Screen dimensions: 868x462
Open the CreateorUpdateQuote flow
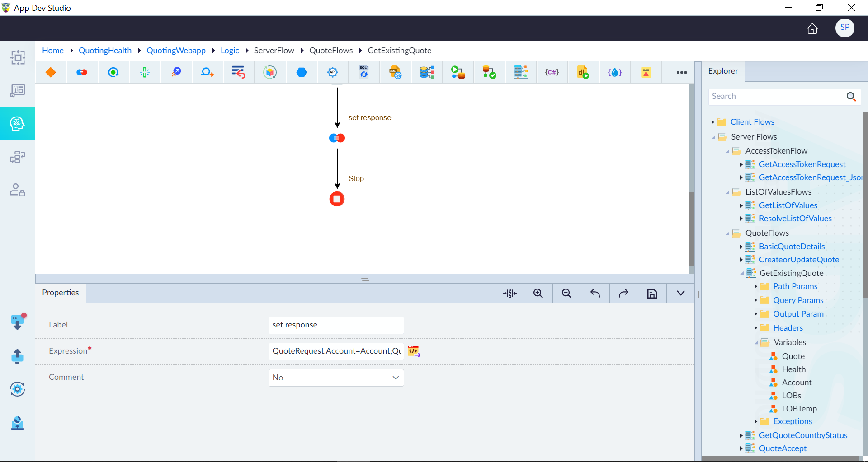coord(798,260)
